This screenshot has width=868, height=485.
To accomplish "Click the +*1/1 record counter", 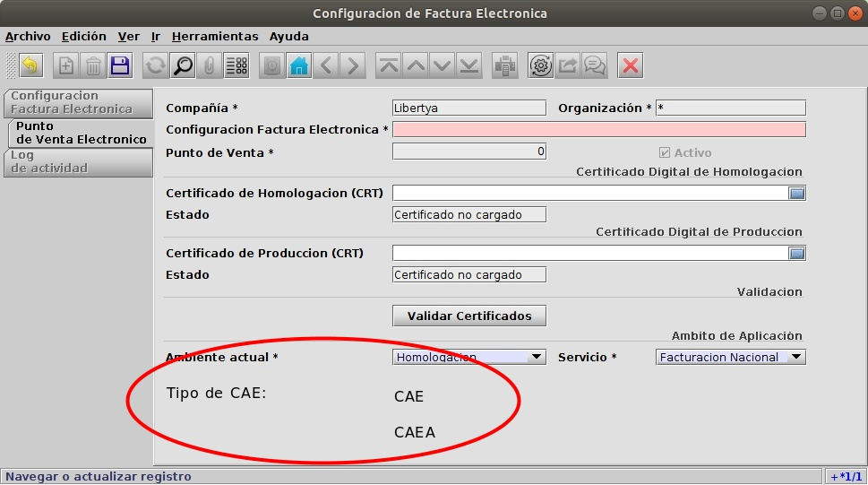I will tap(846, 477).
